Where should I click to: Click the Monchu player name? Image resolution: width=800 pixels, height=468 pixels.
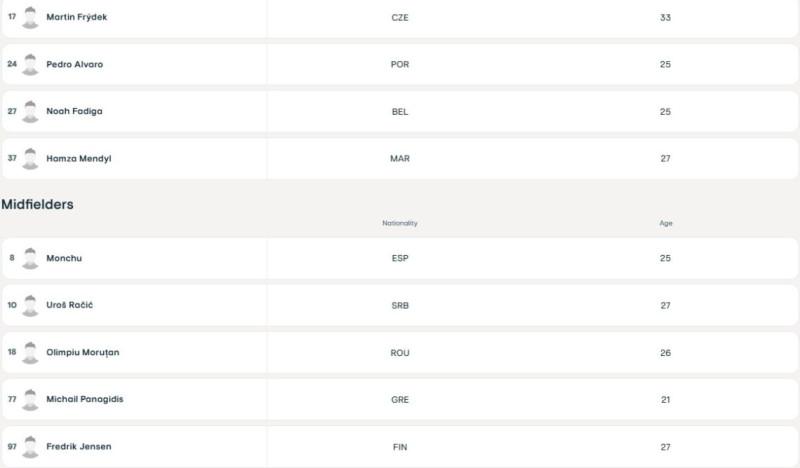pos(64,258)
